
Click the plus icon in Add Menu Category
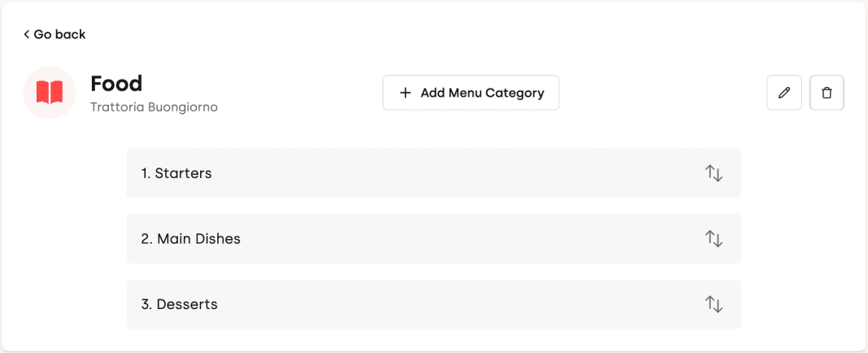(405, 93)
